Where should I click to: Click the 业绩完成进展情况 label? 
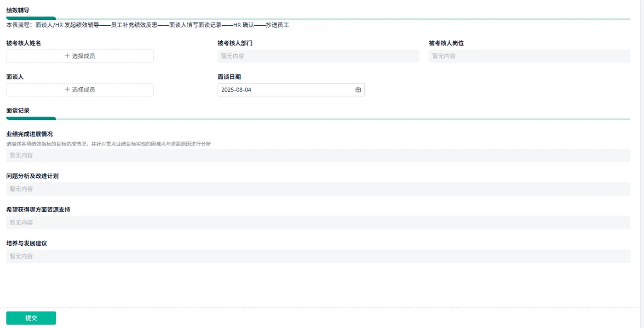29,134
